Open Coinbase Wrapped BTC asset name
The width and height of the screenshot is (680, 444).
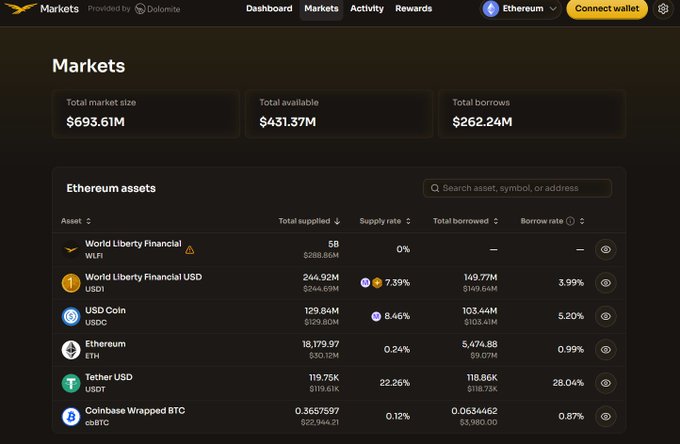tap(135, 411)
